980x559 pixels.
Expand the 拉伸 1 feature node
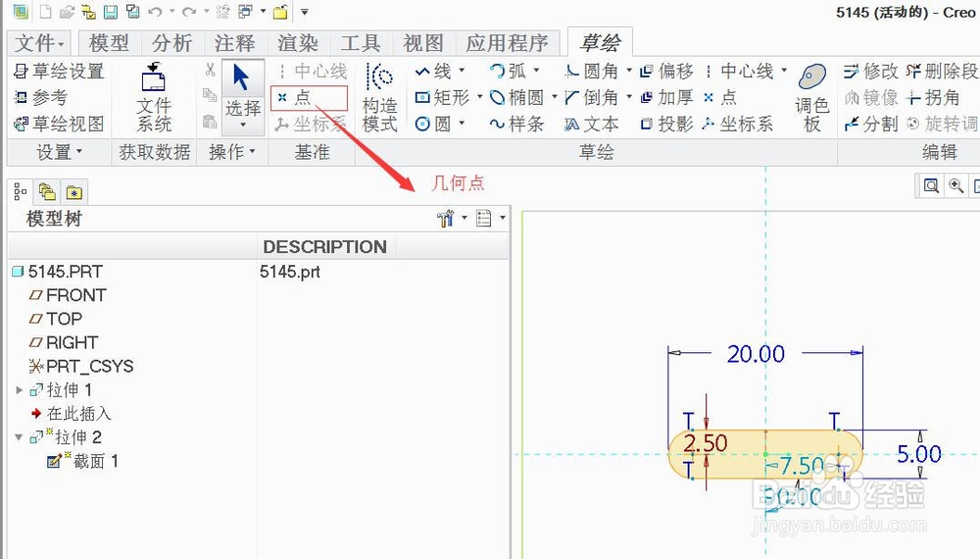pyautogui.click(x=20, y=390)
